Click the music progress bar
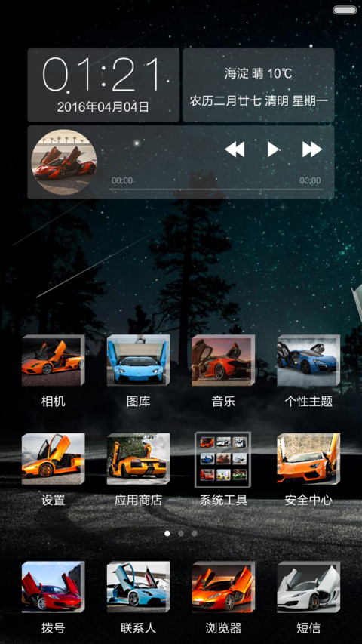 coord(216,190)
